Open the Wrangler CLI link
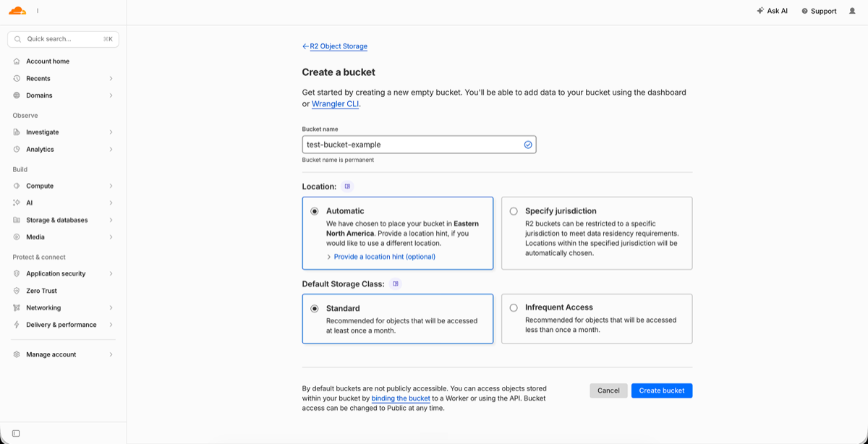The height and width of the screenshot is (444, 868). click(x=335, y=104)
